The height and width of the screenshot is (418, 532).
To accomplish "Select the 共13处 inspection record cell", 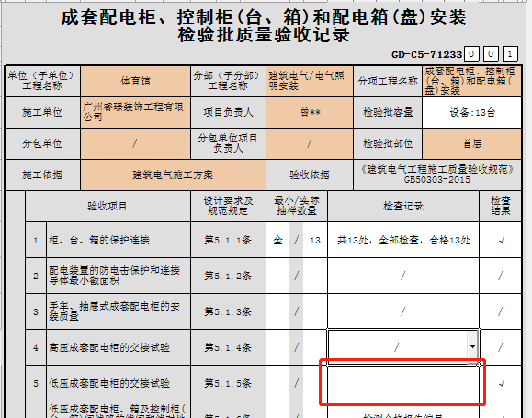I will point(403,240).
